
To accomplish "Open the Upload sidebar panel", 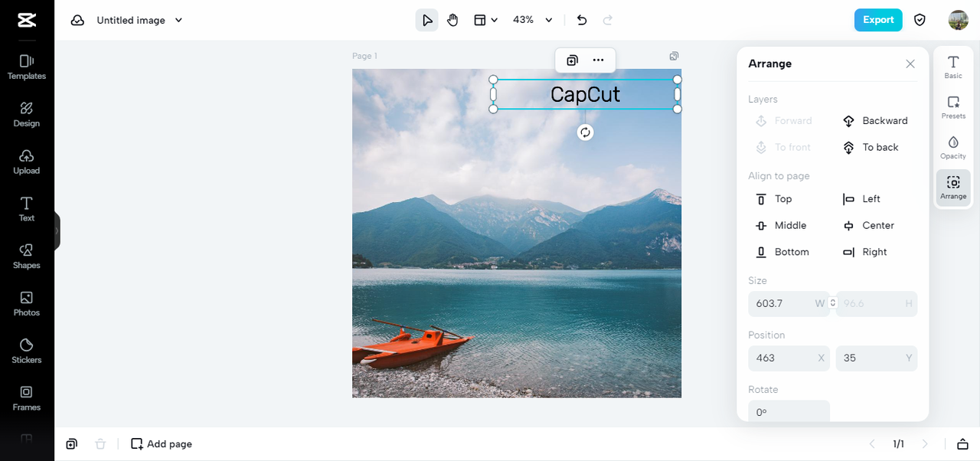I will pyautogui.click(x=27, y=162).
